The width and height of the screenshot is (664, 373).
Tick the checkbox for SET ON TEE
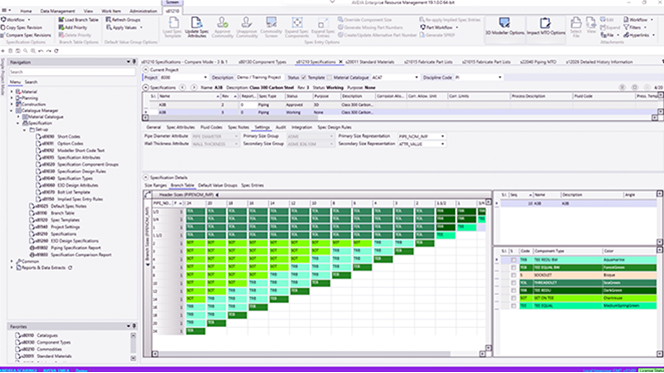tap(513, 298)
